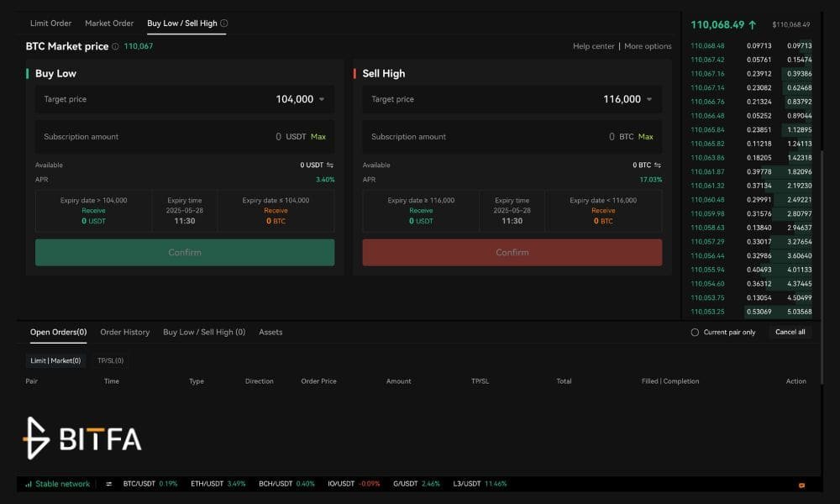
Task: Click the Stable network signal icon
Action: point(29,484)
